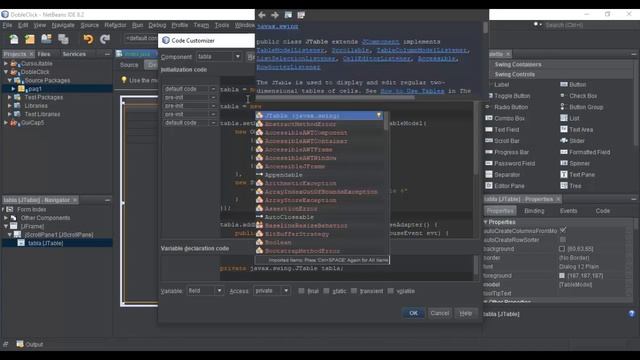
Task: Switch to the Binding tab in Properties
Action: 534,211
